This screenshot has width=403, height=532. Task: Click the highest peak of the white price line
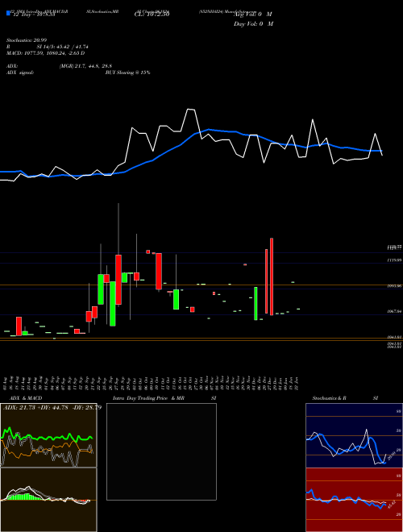(x=191, y=110)
